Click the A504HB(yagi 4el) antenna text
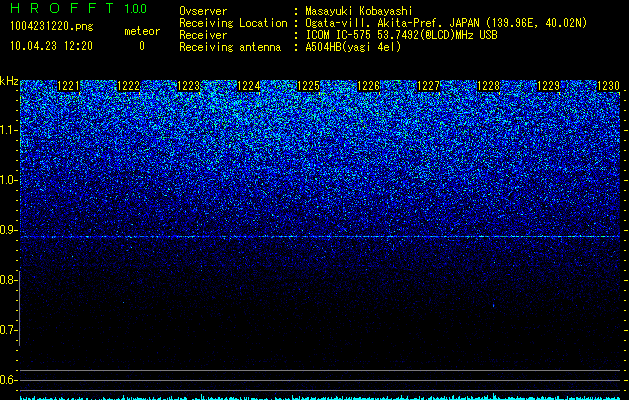This screenshot has height=400, width=629. click(353, 47)
